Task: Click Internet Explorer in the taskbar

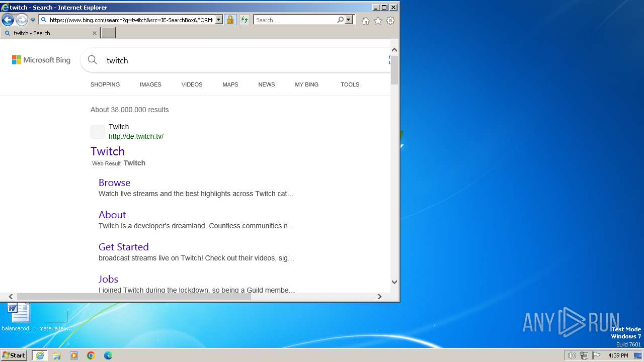Action: [x=40, y=355]
